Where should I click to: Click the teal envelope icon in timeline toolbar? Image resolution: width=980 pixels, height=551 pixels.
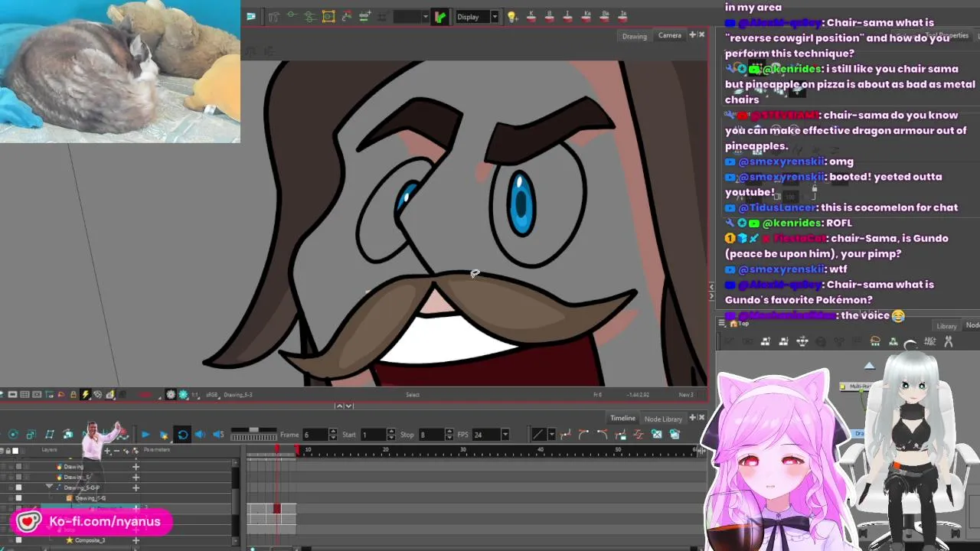(x=656, y=435)
